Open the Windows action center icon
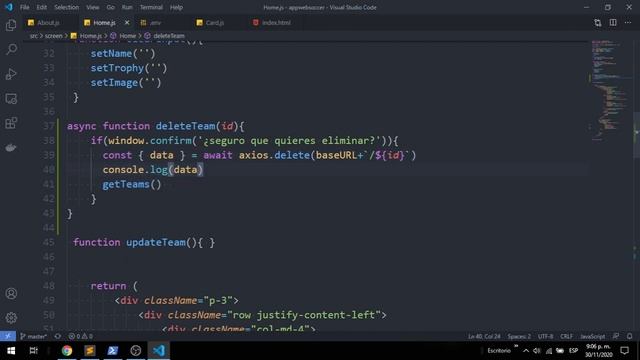 (x=624, y=351)
